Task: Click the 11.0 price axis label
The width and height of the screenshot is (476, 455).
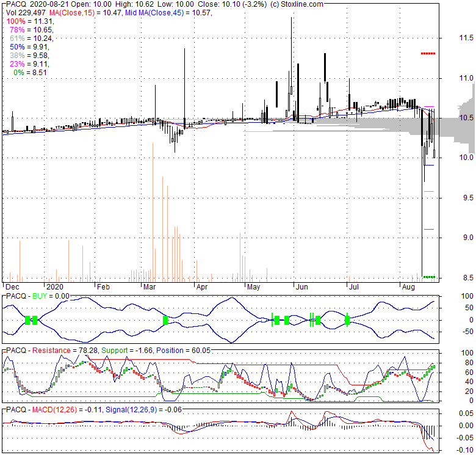Action: click(466, 78)
